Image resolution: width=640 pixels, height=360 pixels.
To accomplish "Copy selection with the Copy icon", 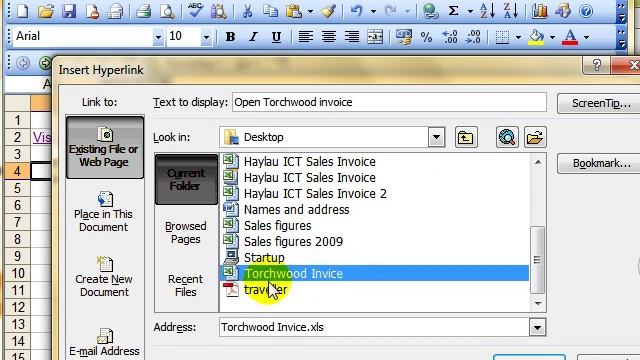I will point(270,11).
